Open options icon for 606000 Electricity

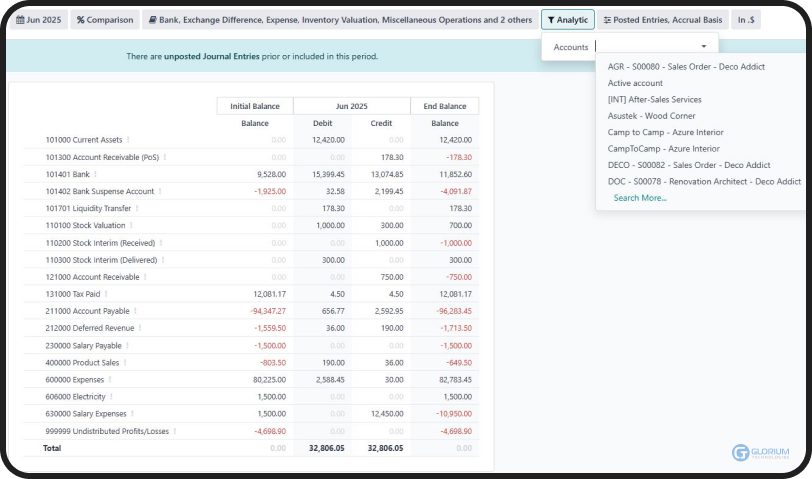point(111,397)
